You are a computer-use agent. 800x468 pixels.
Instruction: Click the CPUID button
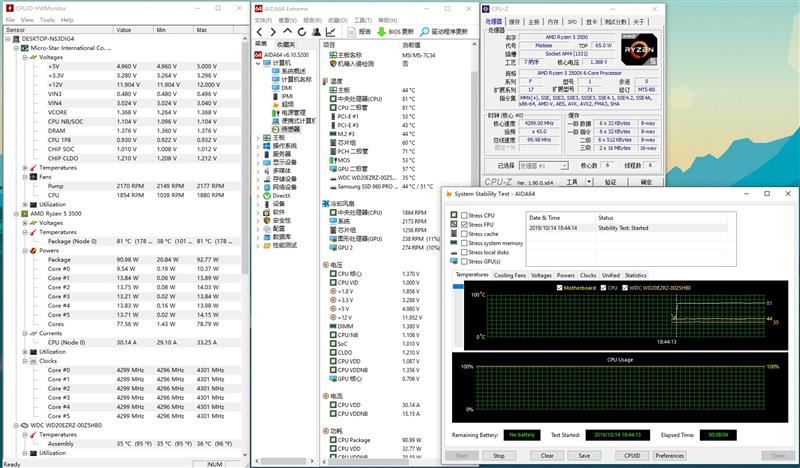(632, 455)
